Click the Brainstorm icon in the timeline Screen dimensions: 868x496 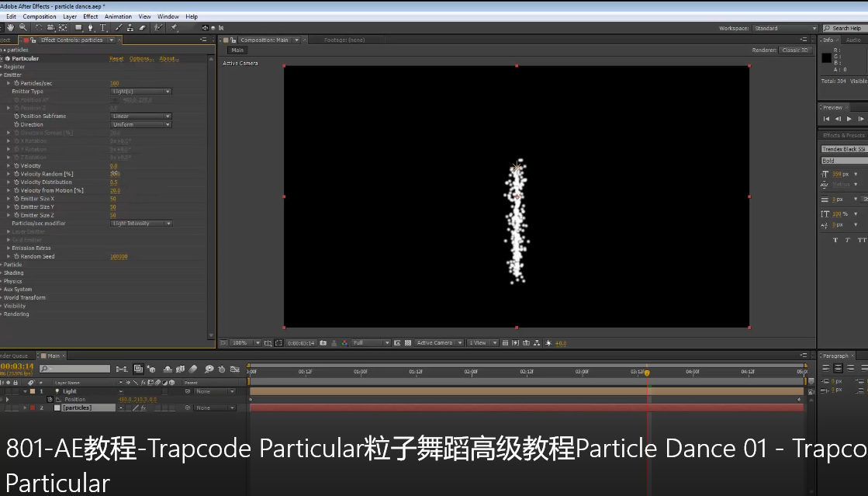[x=209, y=369]
